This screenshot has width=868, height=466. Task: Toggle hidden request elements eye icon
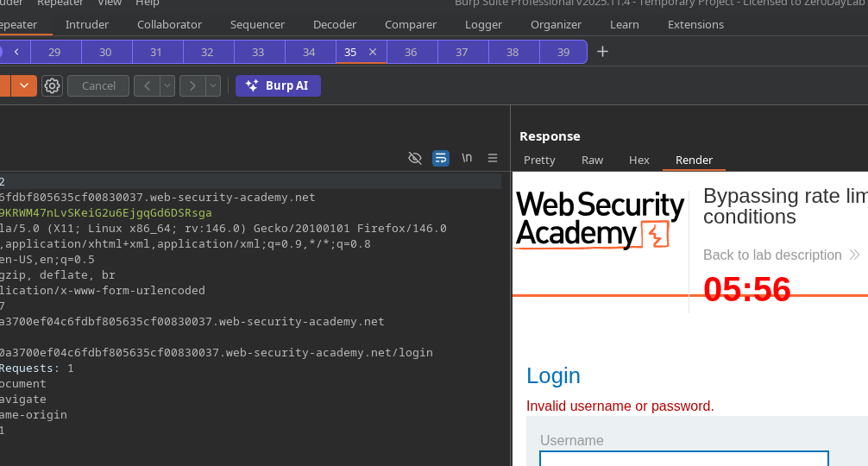point(415,158)
